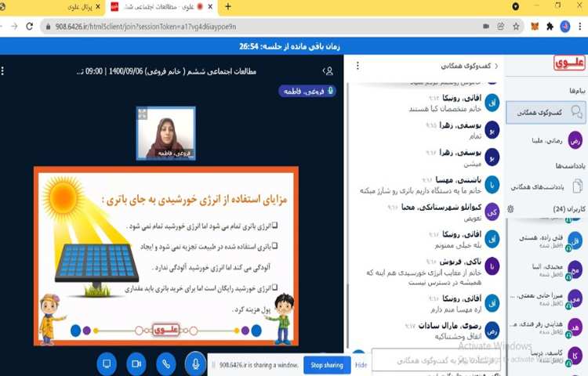Click ناکی، فرنوش message about solar disadvantages
The height and width of the screenshot is (376, 588).
tap(423, 277)
